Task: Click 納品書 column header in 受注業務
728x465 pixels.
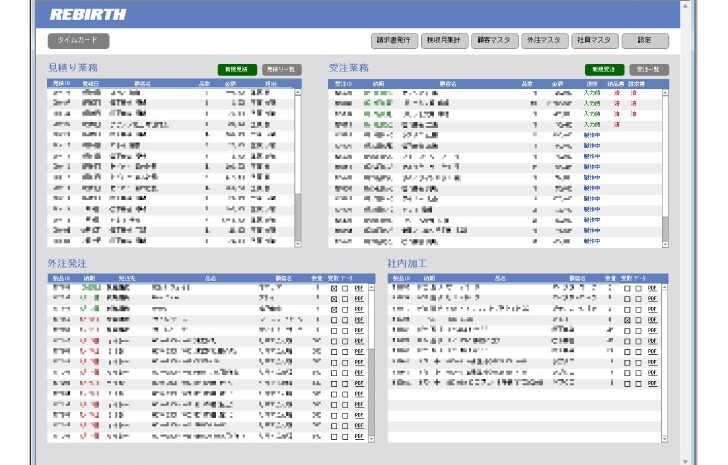Action: 616,84
